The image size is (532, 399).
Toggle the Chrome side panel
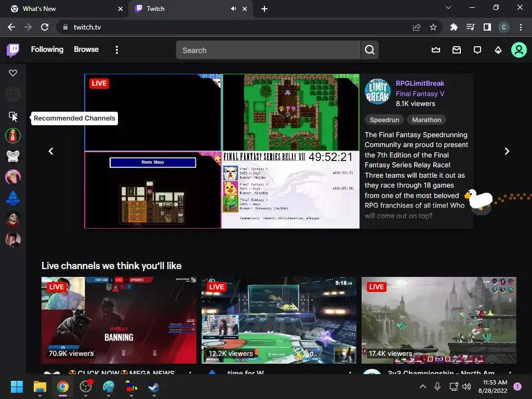tap(487, 28)
